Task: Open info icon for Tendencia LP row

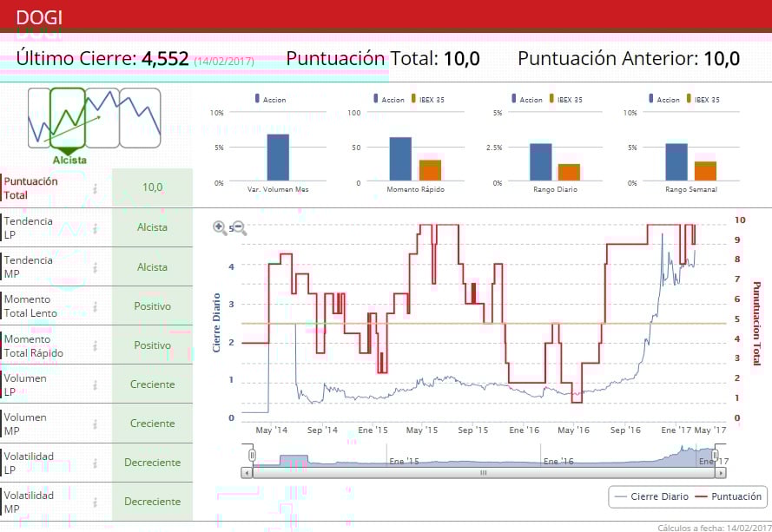Action: tap(95, 228)
